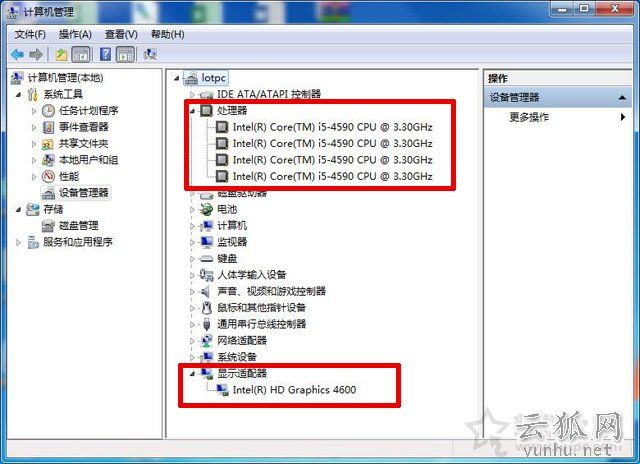Open the 查看(V) menu
This screenshot has height=464, width=640.
121,34
